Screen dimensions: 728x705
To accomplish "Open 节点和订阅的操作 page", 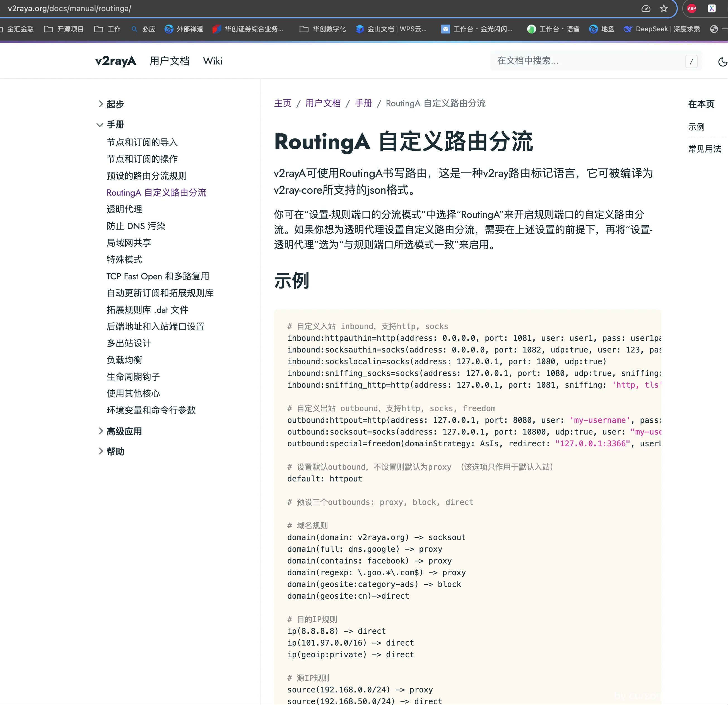I will (142, 159).
